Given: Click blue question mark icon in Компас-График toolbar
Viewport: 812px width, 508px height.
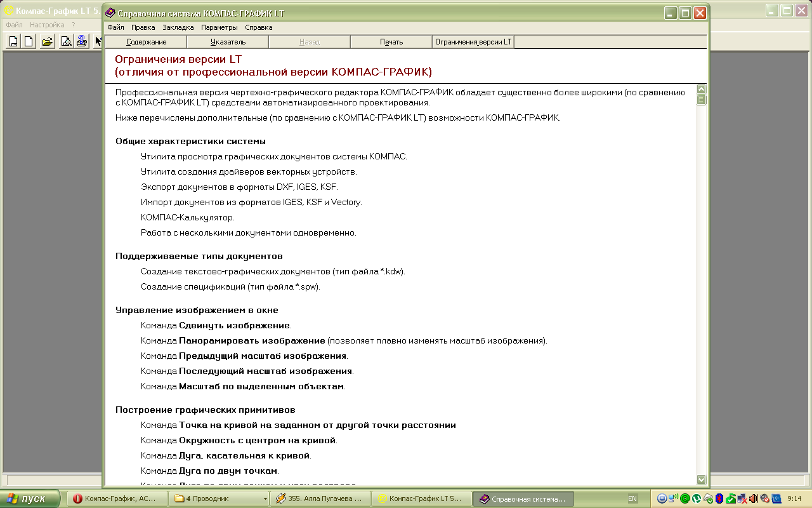Looking at the screenshot, I should point(81,42).
